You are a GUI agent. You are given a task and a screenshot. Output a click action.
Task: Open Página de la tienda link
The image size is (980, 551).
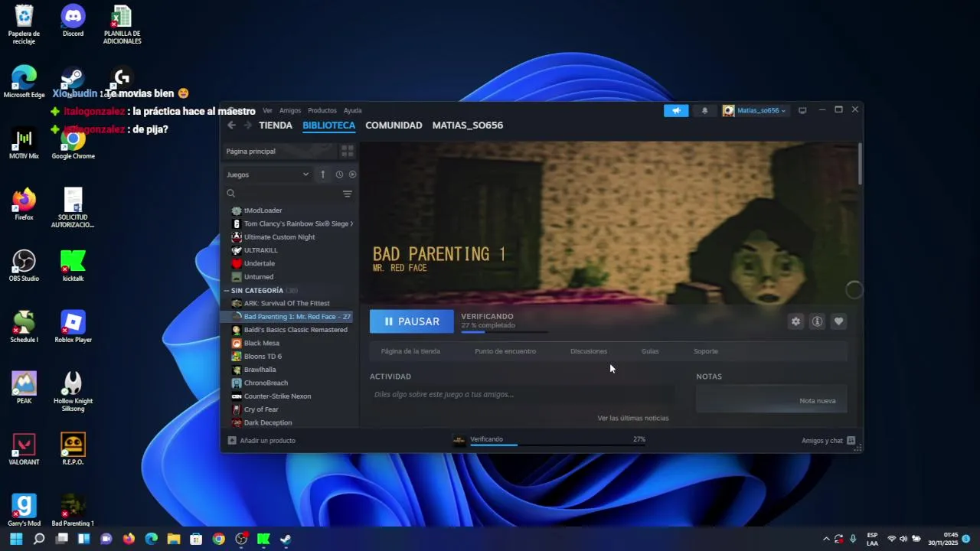point(410,351)
